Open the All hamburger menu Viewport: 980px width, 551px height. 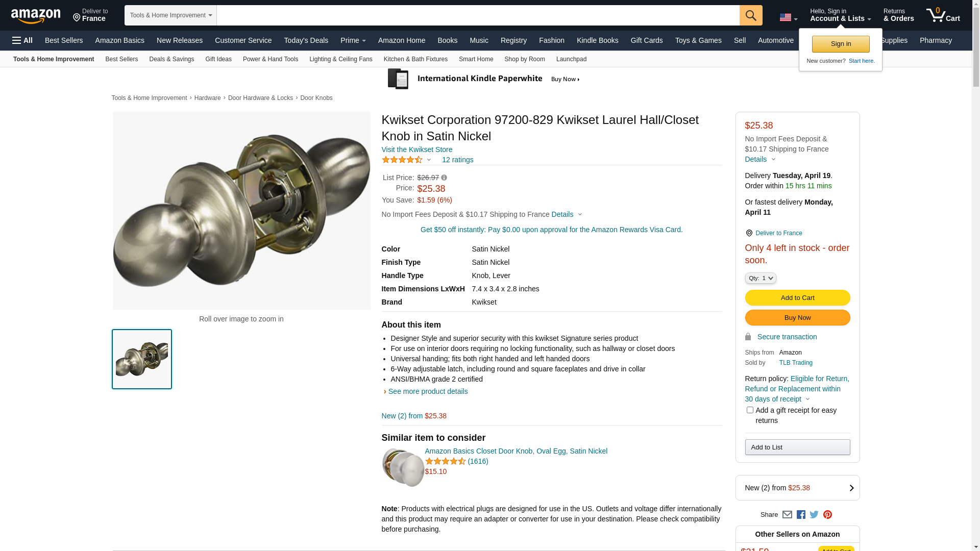point(22,40)
